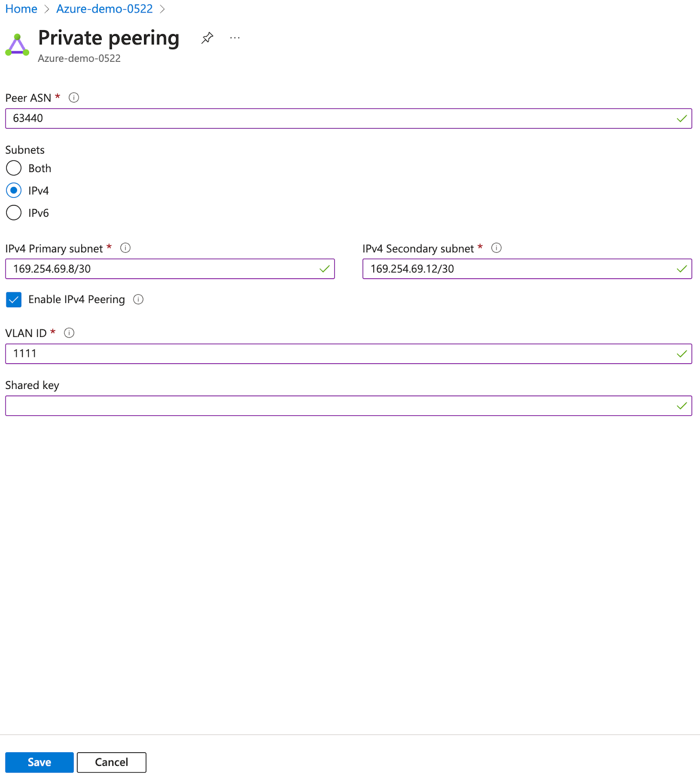The height and width of the screenshot is (778, 700).
Task: Cancel the private peering changes
Action: [111, 762]
